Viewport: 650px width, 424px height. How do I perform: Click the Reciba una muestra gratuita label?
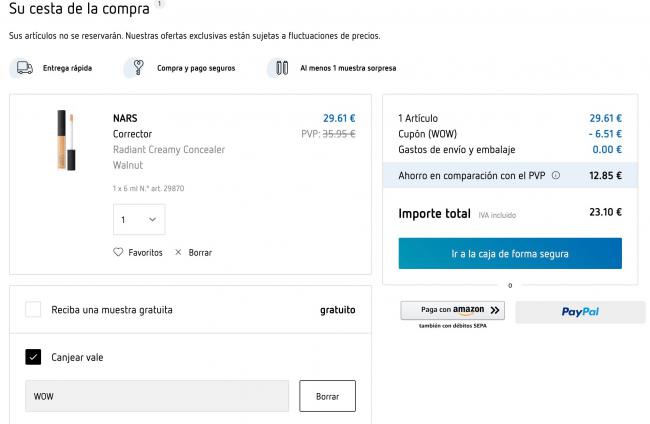112,310
